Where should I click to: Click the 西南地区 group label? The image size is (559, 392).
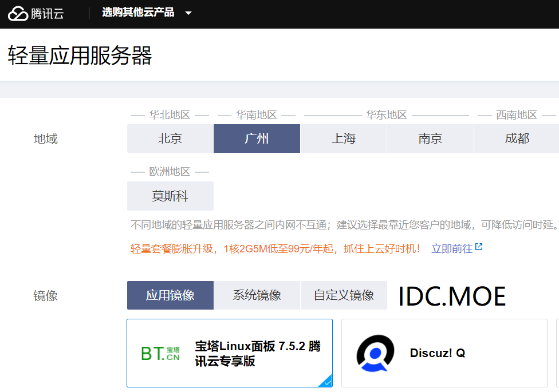point(516,115)
